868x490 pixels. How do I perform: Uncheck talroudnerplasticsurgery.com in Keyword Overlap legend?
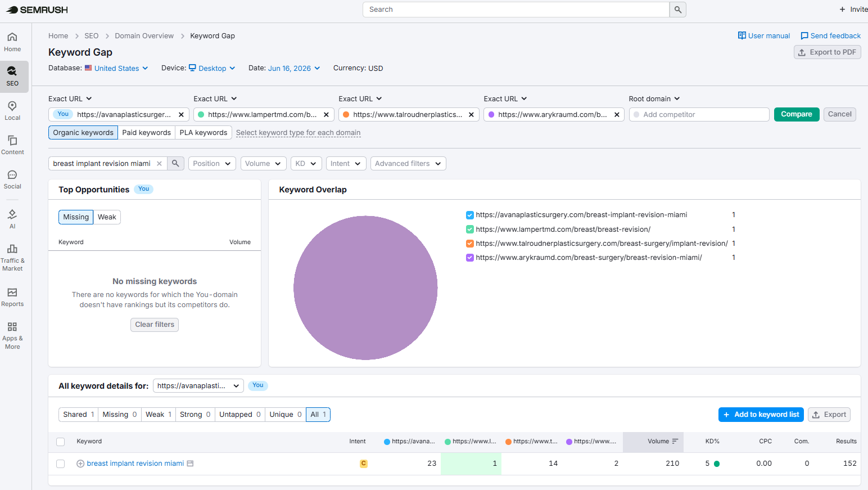pyautogui.click(x=470, y=244)
